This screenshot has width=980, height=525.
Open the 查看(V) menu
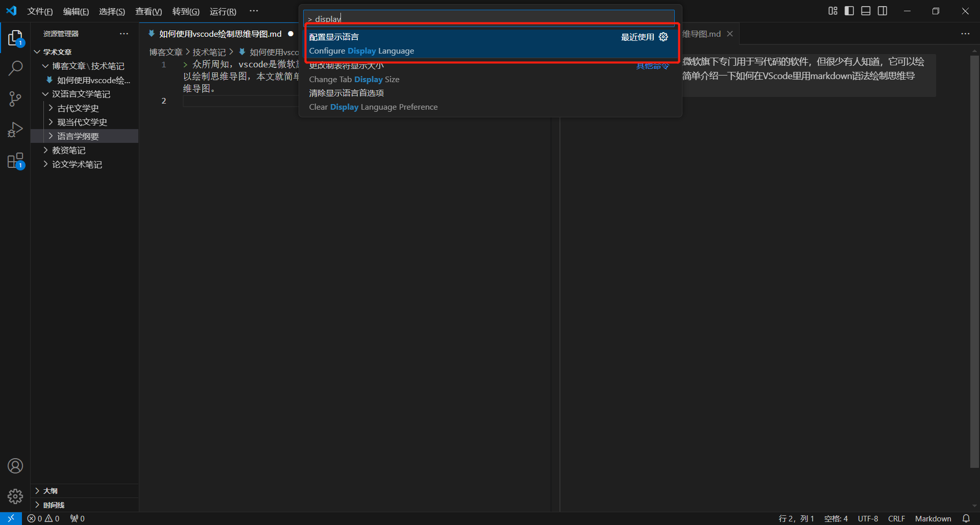point(149,11)
